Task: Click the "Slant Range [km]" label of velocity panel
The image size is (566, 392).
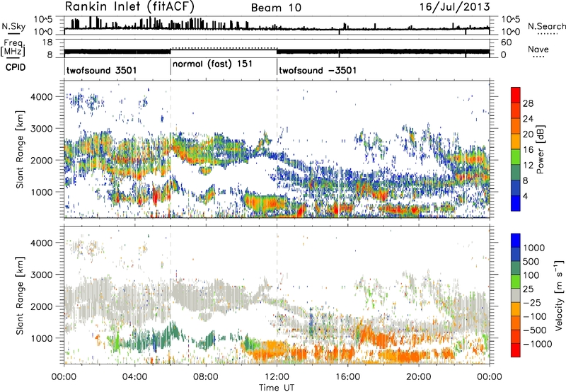Action: 20,295
